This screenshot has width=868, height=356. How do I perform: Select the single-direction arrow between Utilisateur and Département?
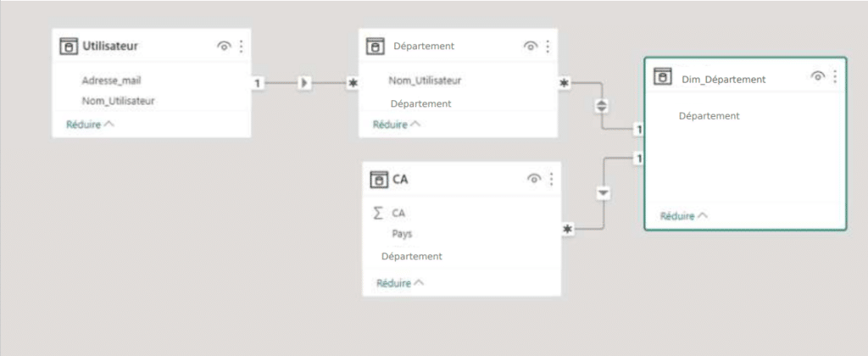[304, 83]
